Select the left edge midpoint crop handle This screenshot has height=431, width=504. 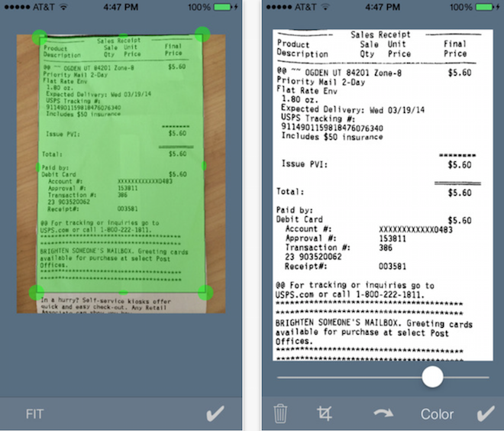click(38, 167)
